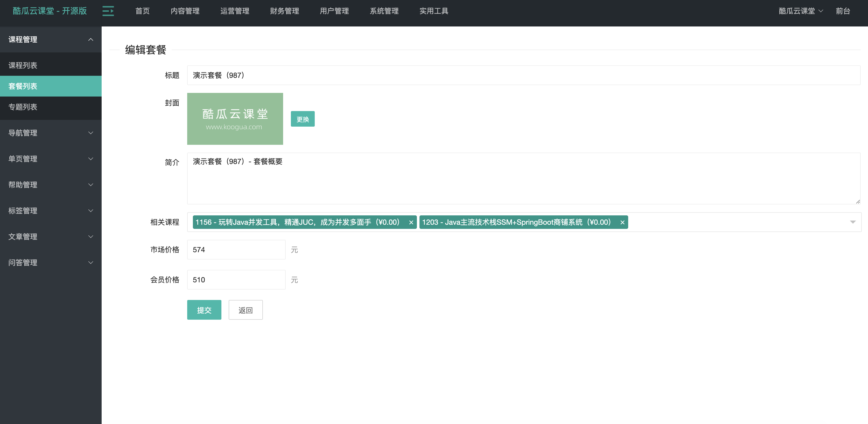Viewport: 868px width, 424px height.
Task: Click the 酷瓜云课堂 - 开源版 logo
Action: pyautogui.click(x=50, y=11)
